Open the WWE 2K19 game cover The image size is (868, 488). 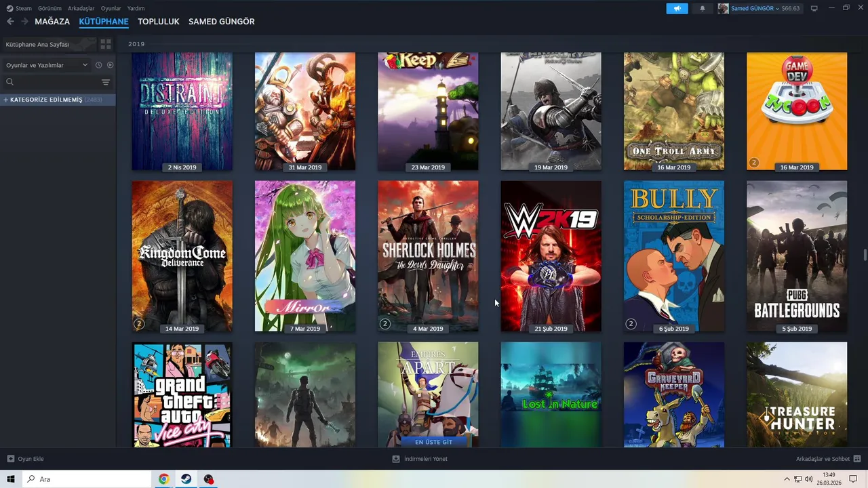coord(551,256)
